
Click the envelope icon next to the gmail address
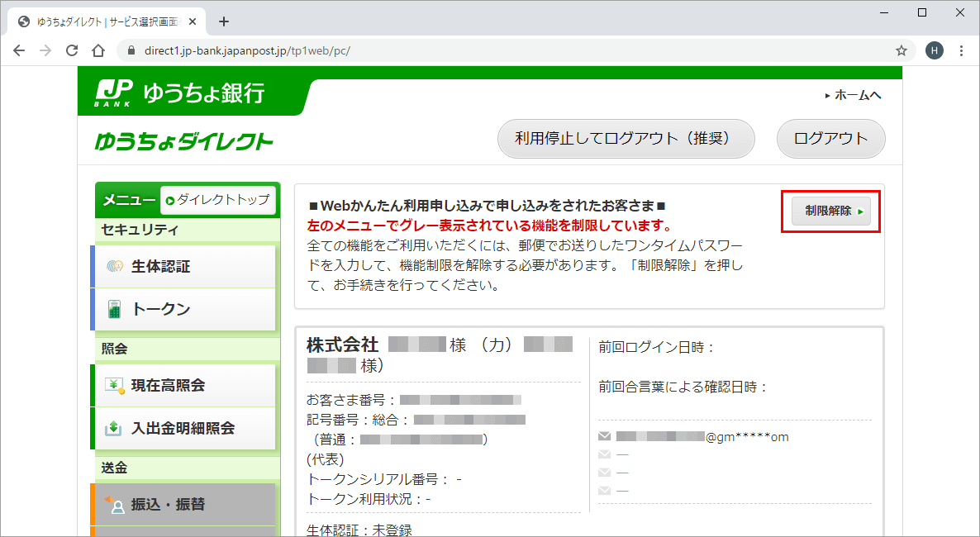[x=604, y=436]
